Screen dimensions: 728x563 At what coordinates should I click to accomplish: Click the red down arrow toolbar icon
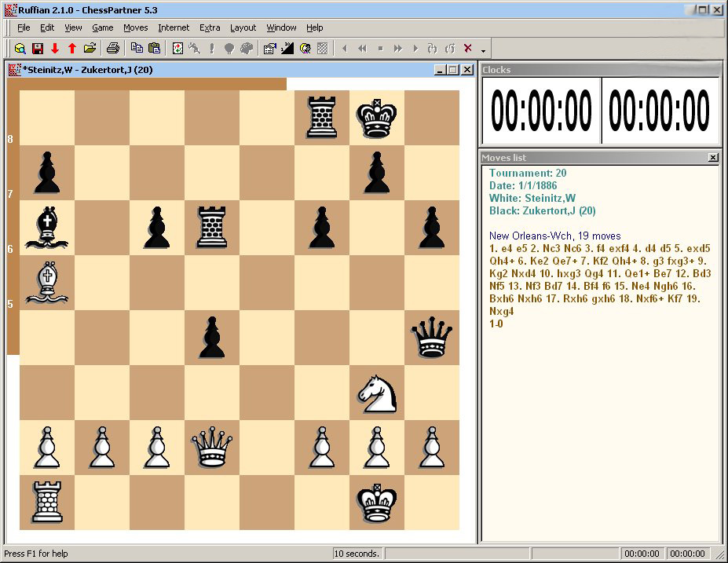55,49
